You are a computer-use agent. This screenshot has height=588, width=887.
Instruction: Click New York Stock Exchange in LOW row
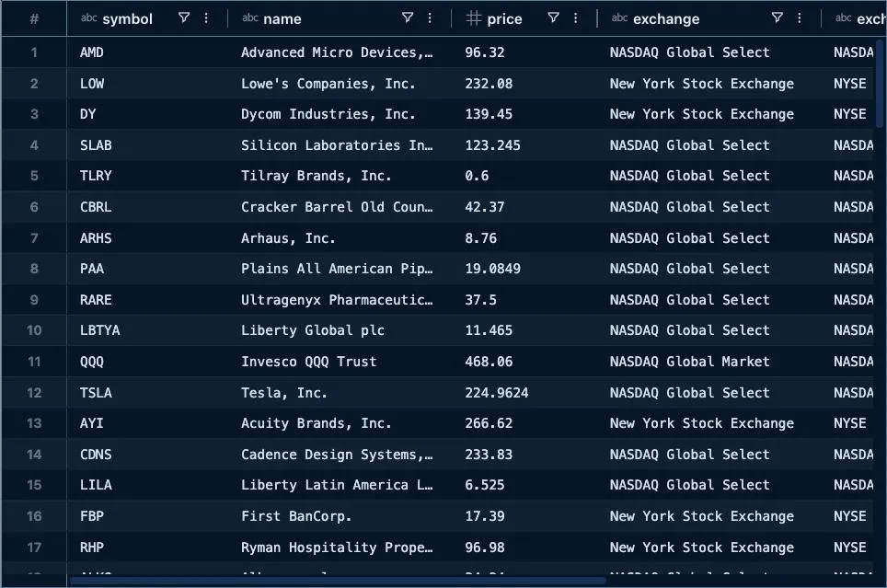708,83
